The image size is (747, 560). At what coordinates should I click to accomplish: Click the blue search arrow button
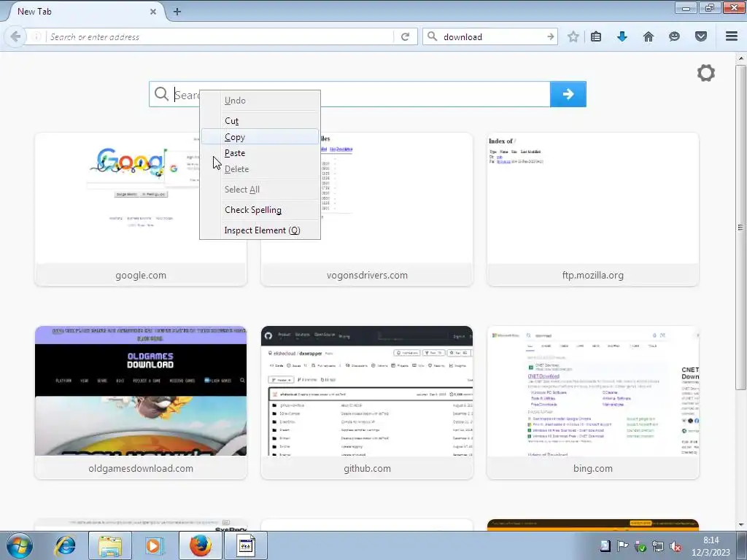pyautogui.click(x=568, y=94)
